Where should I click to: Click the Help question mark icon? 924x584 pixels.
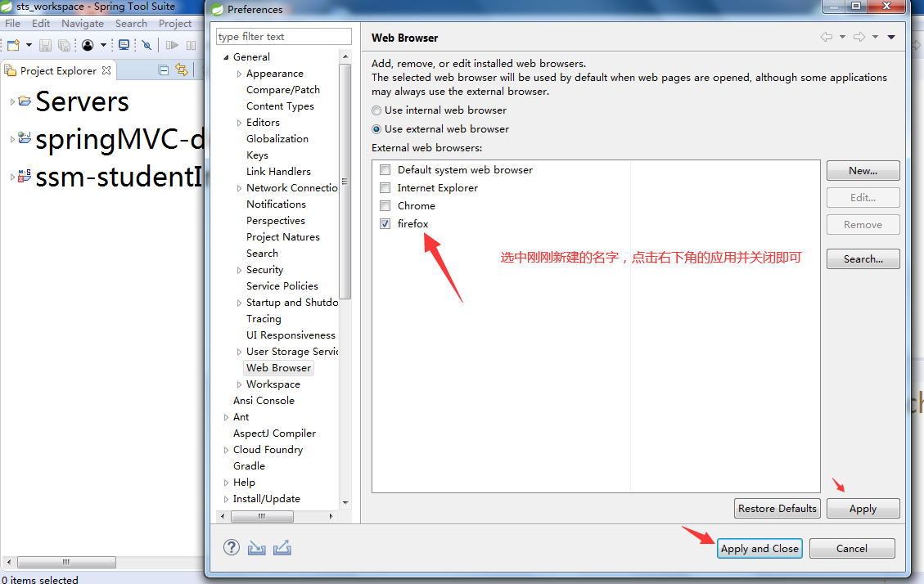(232, 547)
